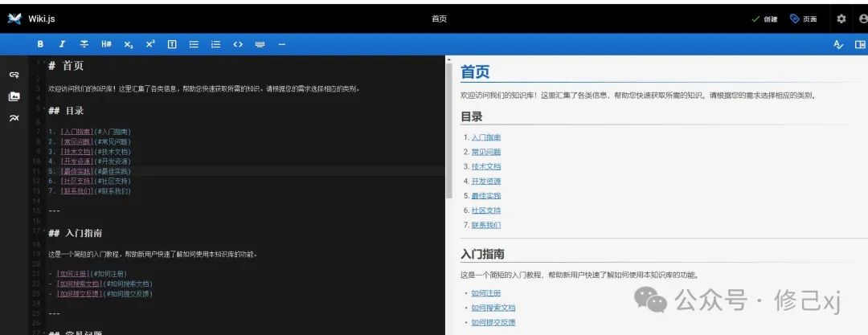Click editor line '[开发资源](#开发资源)'
This screenshot has height=335, width=868.
[x=95, y=161]
